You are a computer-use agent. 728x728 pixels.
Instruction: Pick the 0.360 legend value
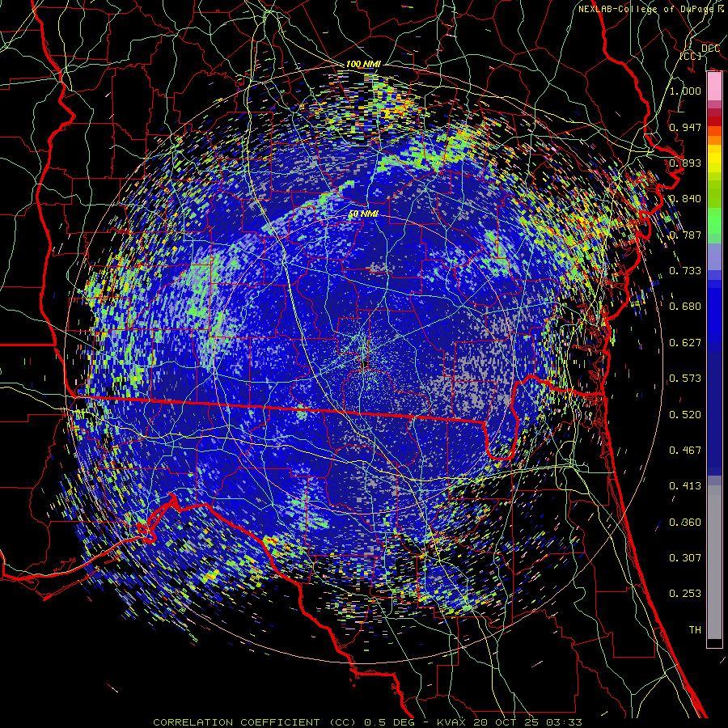point(685,523)
